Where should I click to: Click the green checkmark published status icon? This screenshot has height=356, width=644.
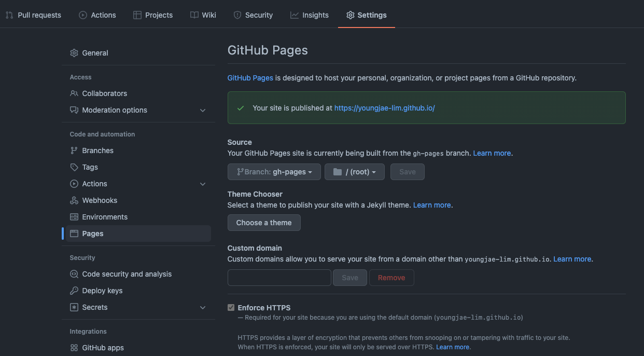[x=241, y=108]
